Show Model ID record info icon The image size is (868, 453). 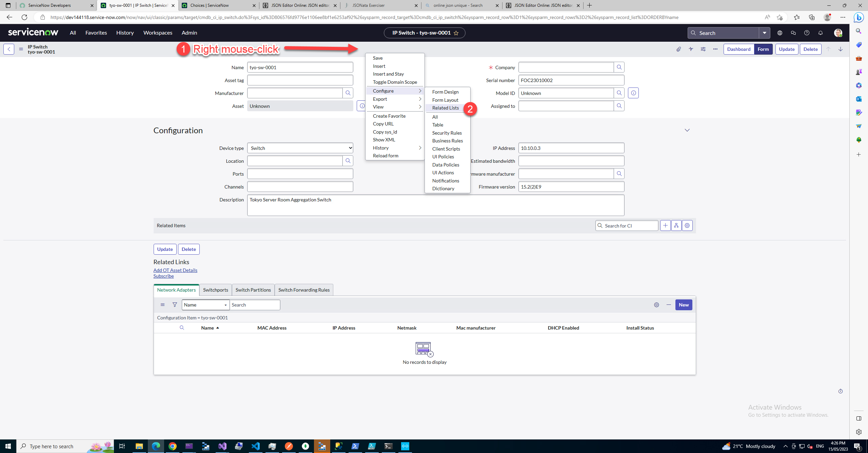click(x=633, y=93)
